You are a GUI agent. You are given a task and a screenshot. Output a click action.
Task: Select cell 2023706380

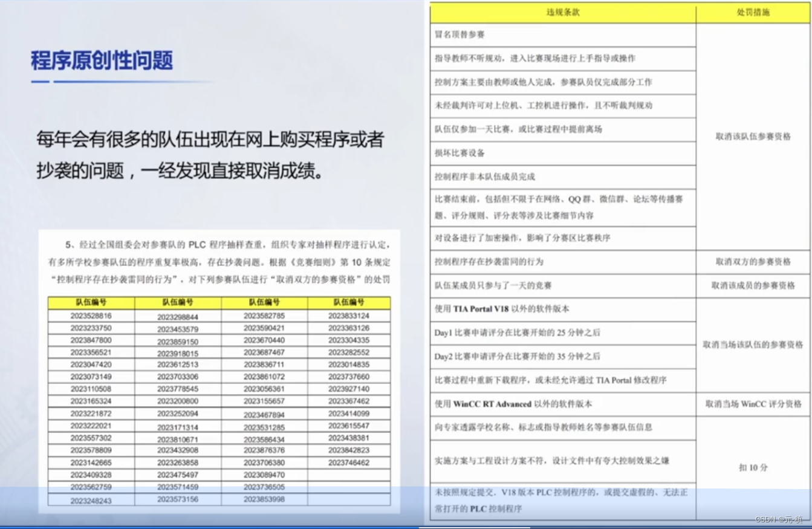[x=264, y=462]
